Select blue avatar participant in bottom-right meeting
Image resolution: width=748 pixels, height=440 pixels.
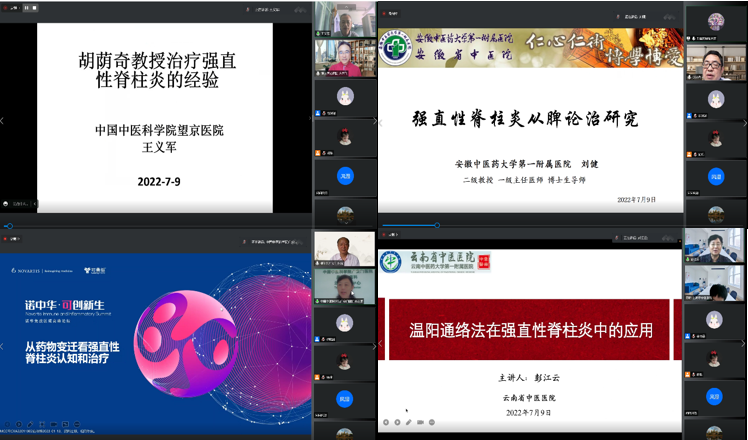pos(715,397)
